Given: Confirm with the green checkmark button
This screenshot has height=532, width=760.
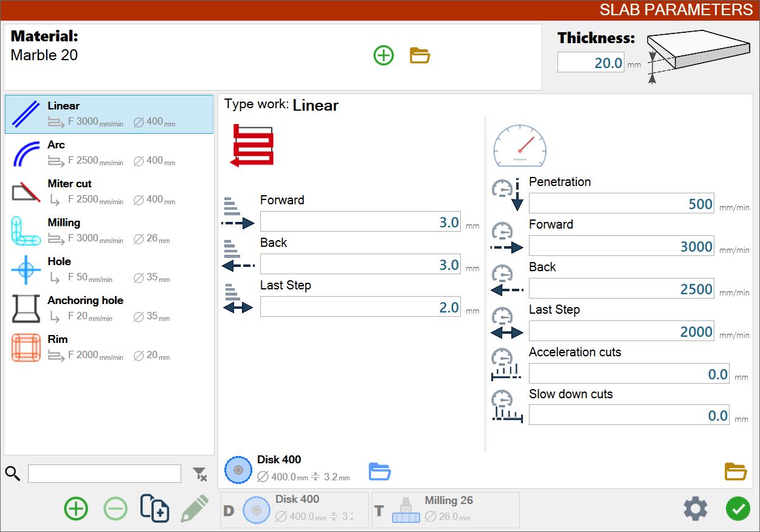Looking at the screenshot, I should tap(738, 509).
